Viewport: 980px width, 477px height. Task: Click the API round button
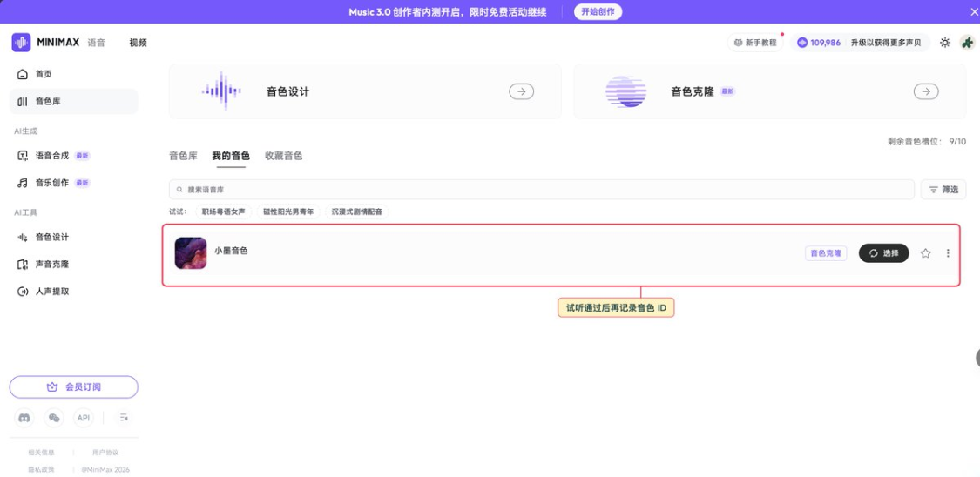pos(84,418)
